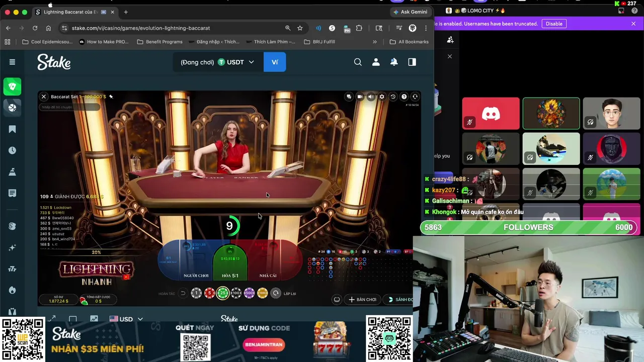Expand the USD display currency dropdown
Image resolution: width=644 pixels, height=362 pixels.
tap(126, 319)
